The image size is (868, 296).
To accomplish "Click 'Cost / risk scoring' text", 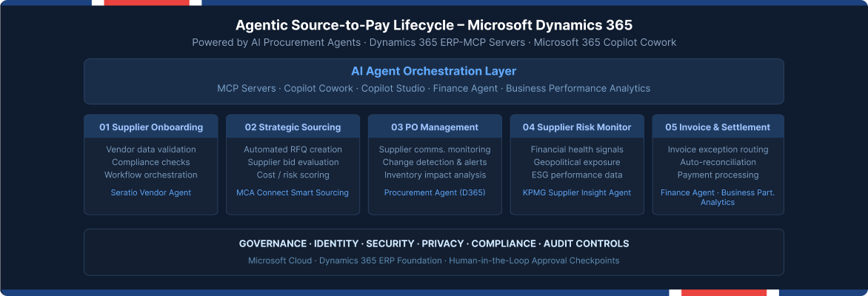I will 293,175.
